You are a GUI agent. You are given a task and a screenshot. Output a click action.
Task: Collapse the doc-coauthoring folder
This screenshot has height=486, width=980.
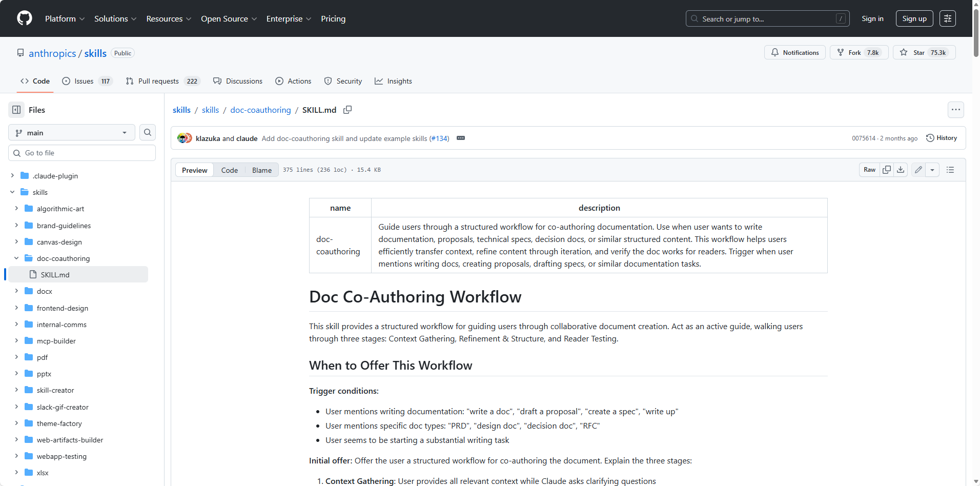[x=16, y=258]
